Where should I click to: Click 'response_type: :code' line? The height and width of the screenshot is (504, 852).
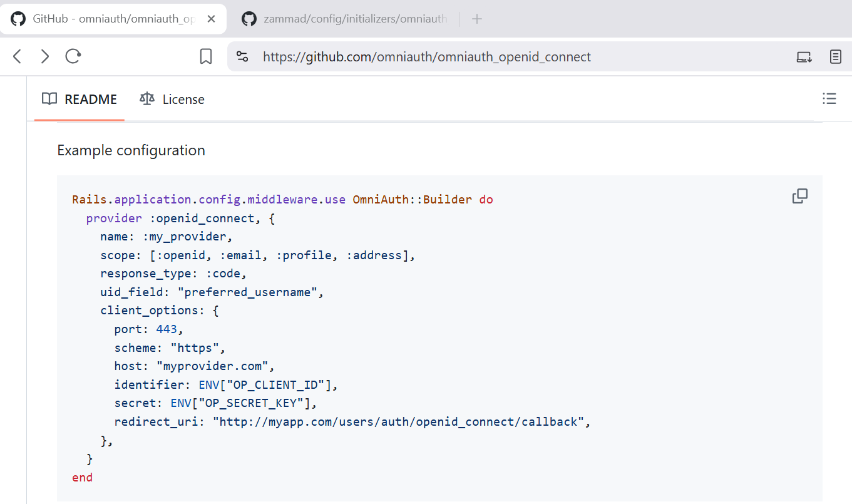pos(174,274)
